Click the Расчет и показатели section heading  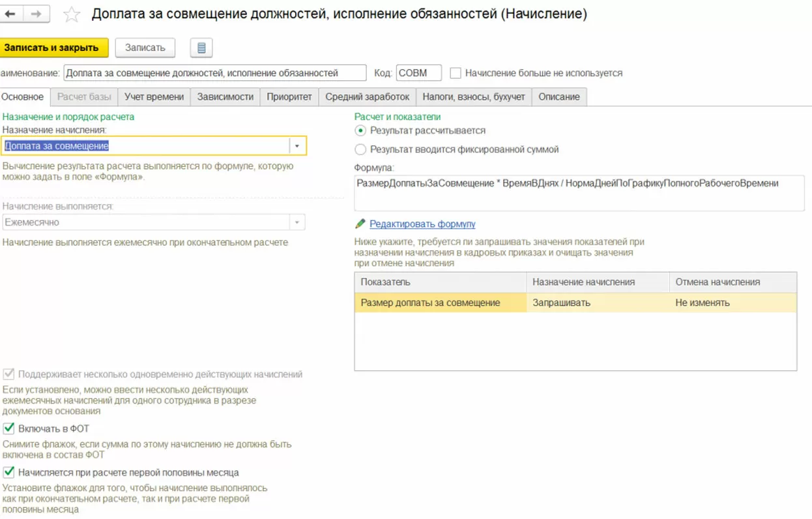click(x=398, y=117)
